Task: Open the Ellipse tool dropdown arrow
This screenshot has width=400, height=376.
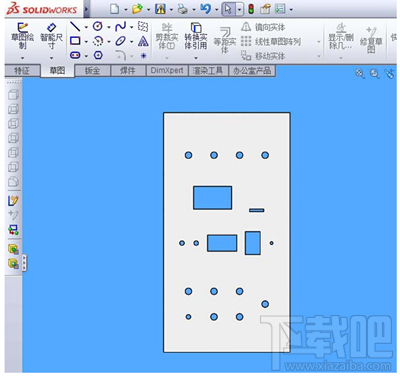Action: 131,42
